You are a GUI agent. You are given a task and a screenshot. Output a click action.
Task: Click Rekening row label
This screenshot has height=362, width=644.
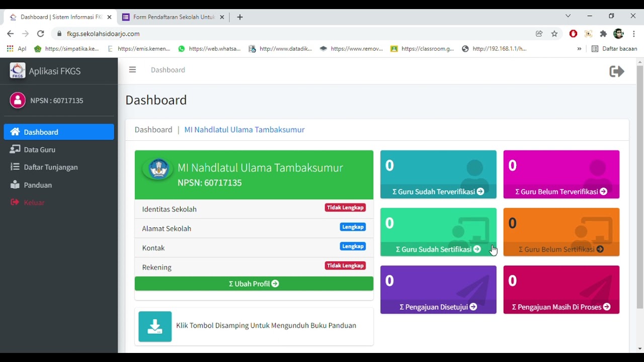coord(157,267)
